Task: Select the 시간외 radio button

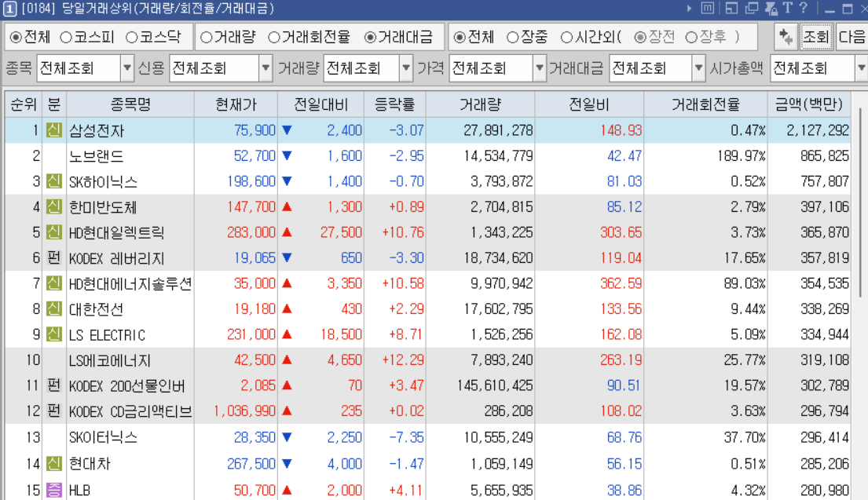Action: click(x=566, y=37)
